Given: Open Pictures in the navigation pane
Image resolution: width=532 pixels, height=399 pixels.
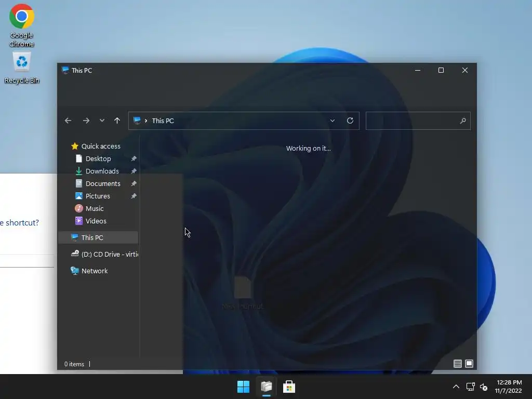Looking at the screenshot, I should click(x=98, y=196).
